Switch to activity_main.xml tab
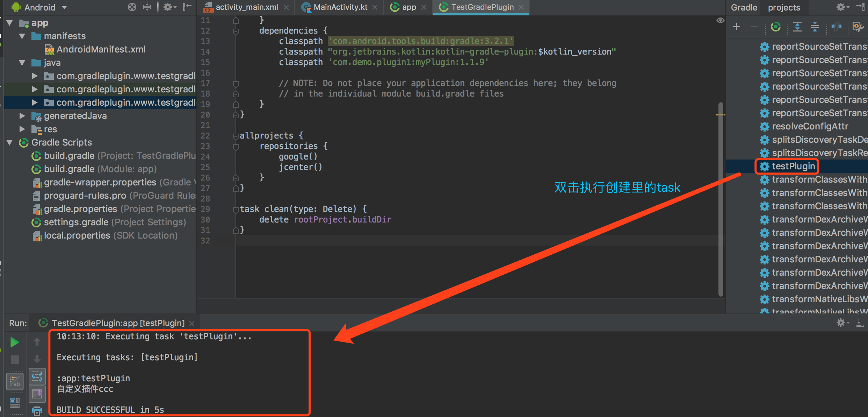Screen dimensions: 868x417 coord(247,7)
